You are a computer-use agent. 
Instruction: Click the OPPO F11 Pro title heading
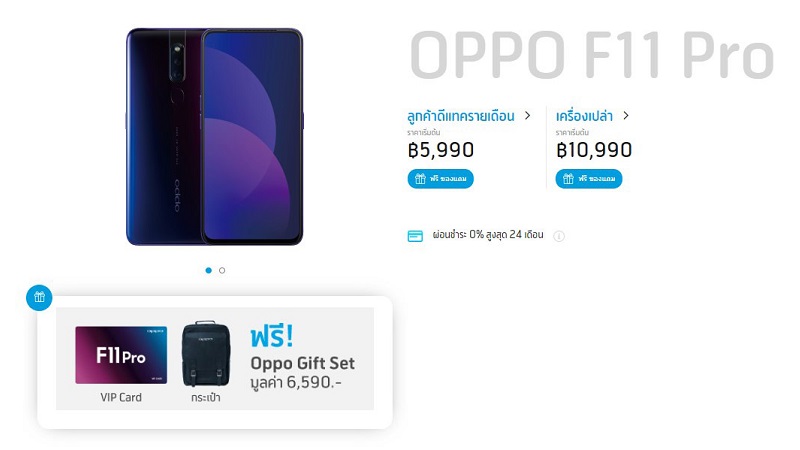click(592, 55)
